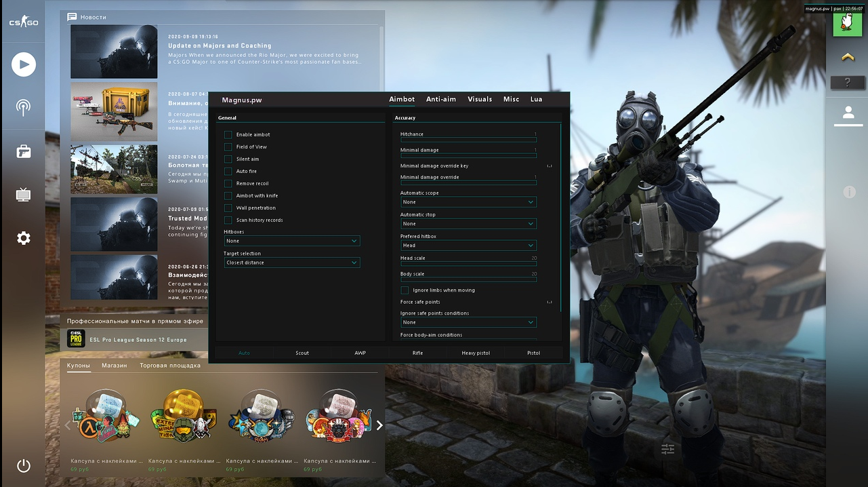Enable Auto fire checkbox

[x=228, y=172]
